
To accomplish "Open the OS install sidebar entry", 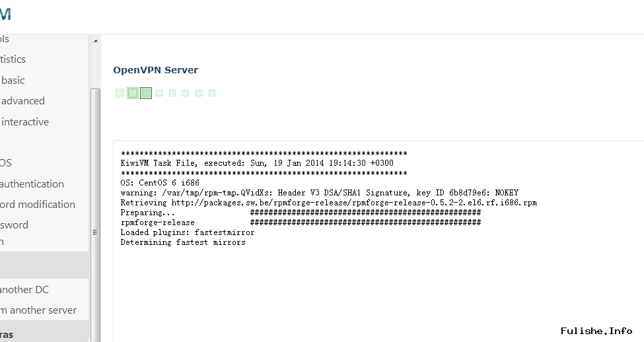I will pos(6,163).
